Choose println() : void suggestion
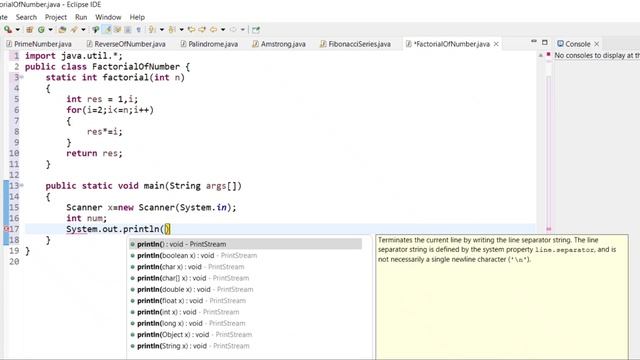 (245, 244)
